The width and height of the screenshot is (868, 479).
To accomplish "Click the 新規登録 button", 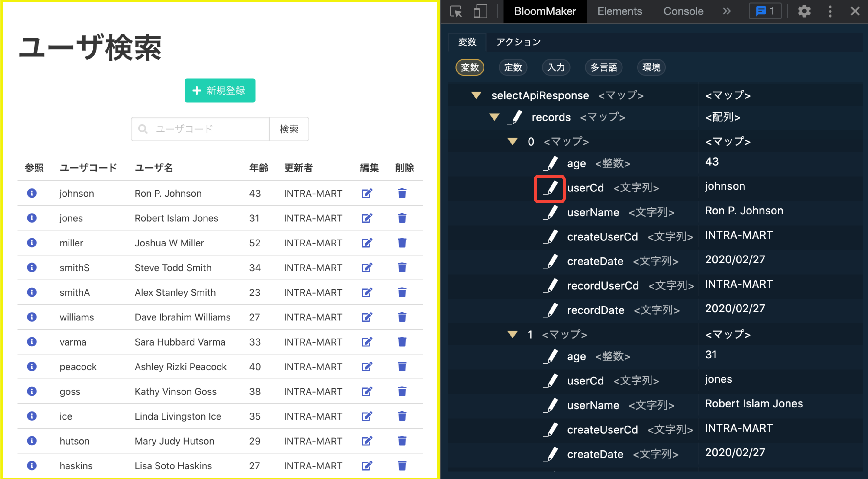I will pos(220,90).
